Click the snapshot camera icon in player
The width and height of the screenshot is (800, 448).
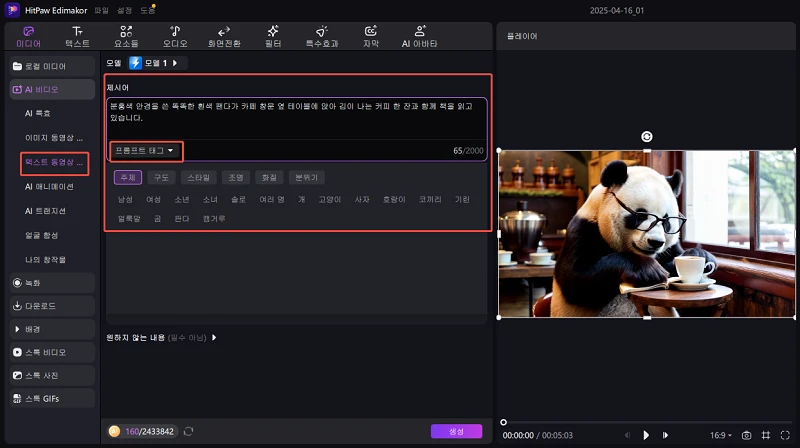[746, 435]
